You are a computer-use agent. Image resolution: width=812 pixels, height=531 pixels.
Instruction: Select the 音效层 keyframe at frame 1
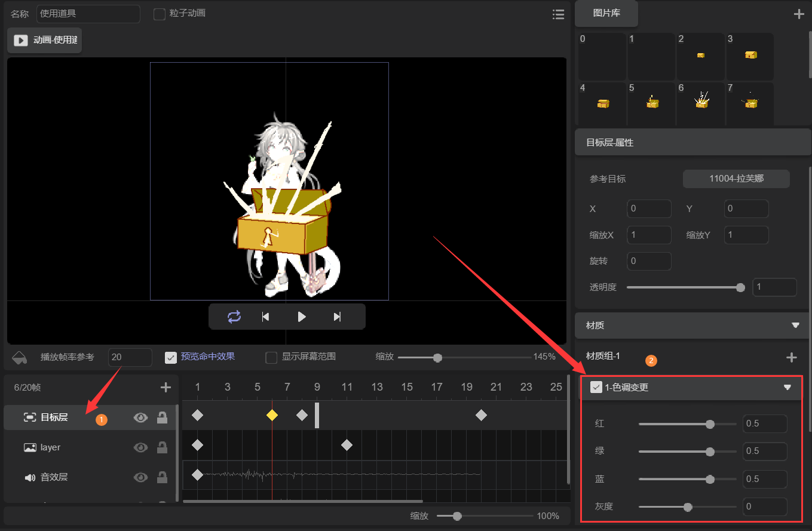pos(197,475)
